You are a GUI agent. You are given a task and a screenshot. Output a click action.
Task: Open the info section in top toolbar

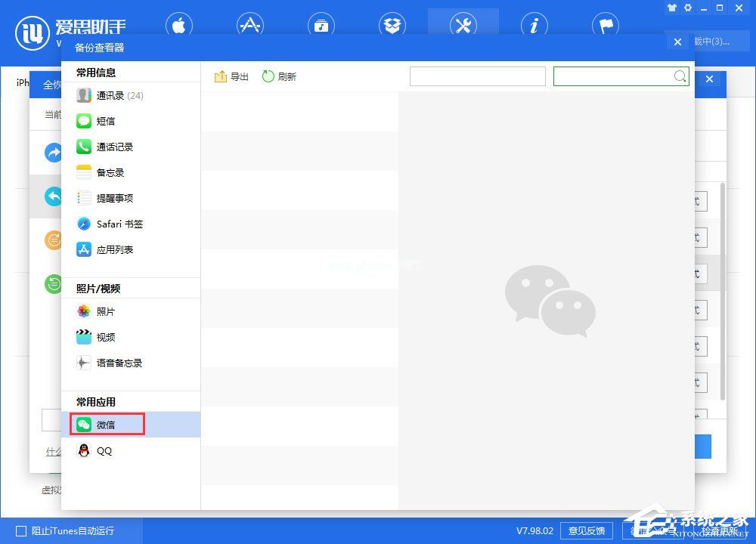tap(534, 25)
